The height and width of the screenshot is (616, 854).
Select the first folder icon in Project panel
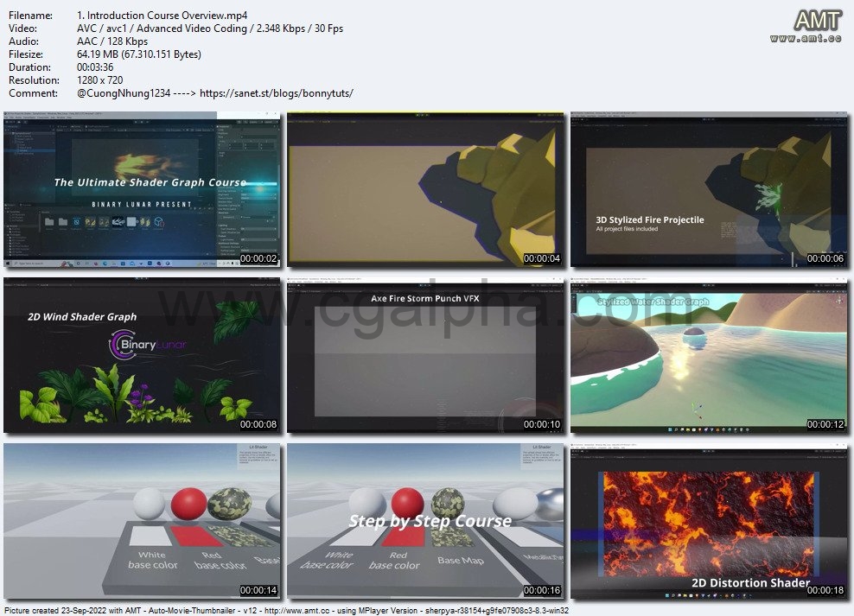pos(50,222)
